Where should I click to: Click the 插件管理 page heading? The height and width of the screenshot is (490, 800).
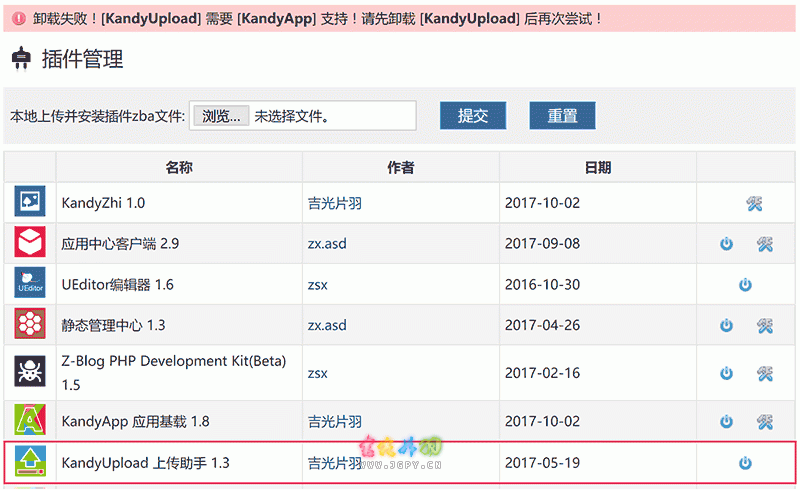click(82, 59)
